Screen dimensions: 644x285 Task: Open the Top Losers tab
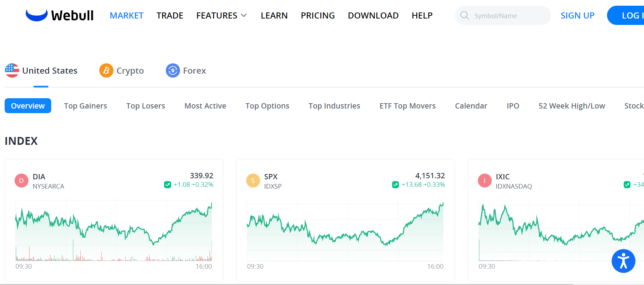tap(146, 106)
